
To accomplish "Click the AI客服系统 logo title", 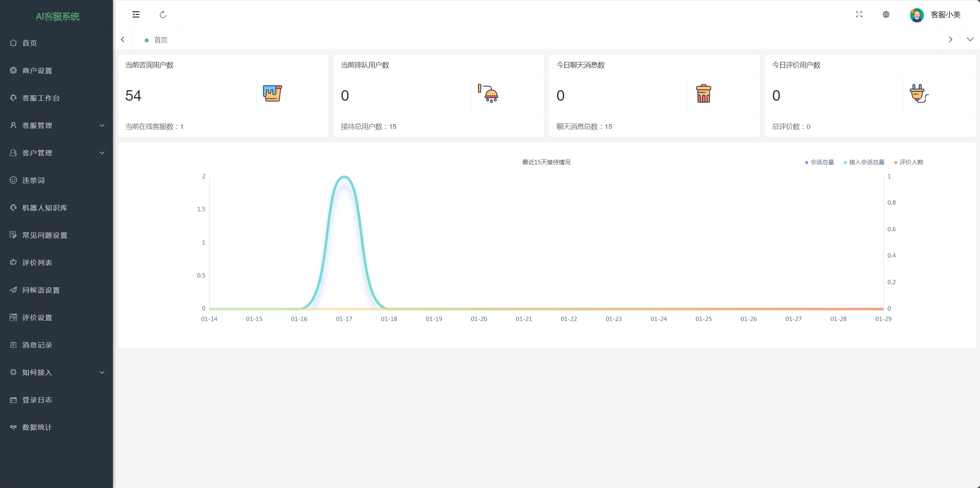I will (x=58, y=16).
